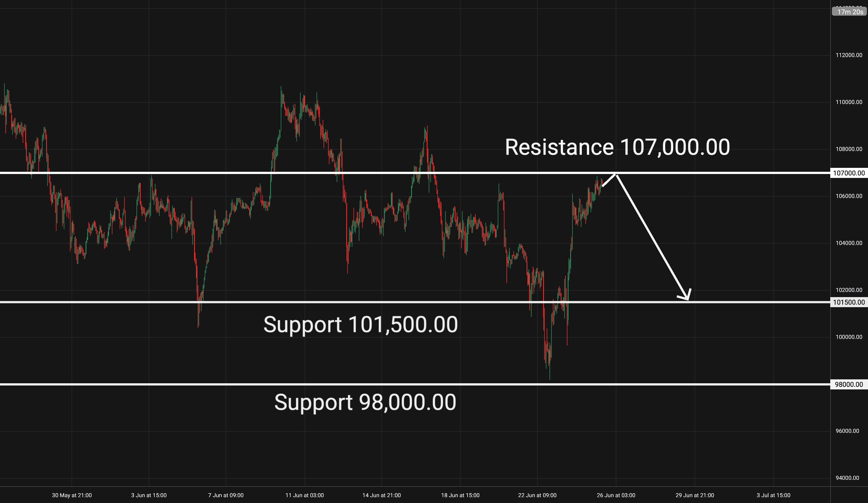
Task: Click the 29 Jun at 21:00 time label
Action: click(x=694, y=495)
